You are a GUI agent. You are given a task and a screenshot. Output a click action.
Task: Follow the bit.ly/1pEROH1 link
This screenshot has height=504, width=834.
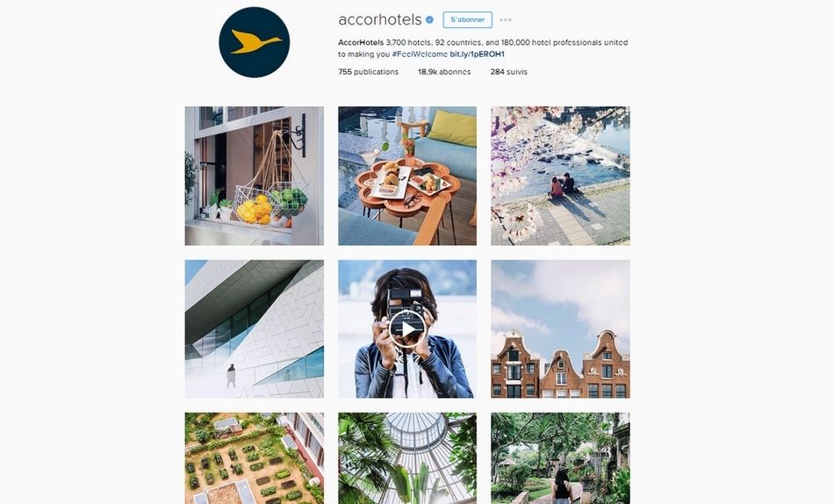(x=477, y=54)
